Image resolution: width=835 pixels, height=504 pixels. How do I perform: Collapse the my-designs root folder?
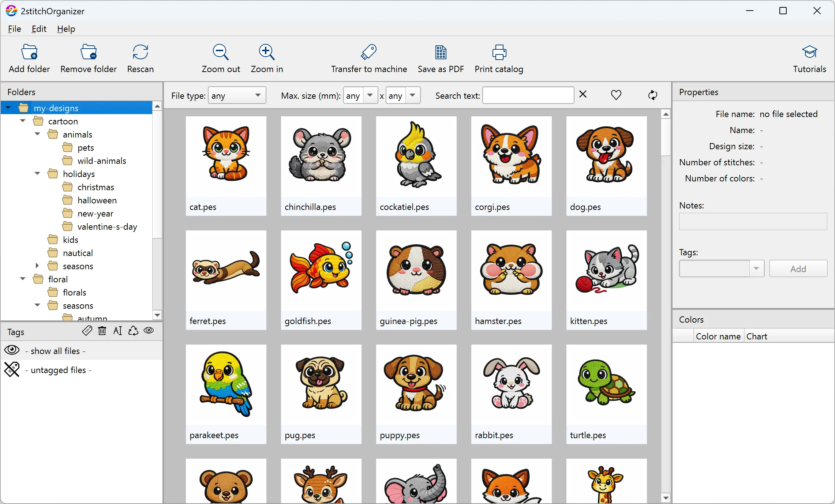pos(8,108)
